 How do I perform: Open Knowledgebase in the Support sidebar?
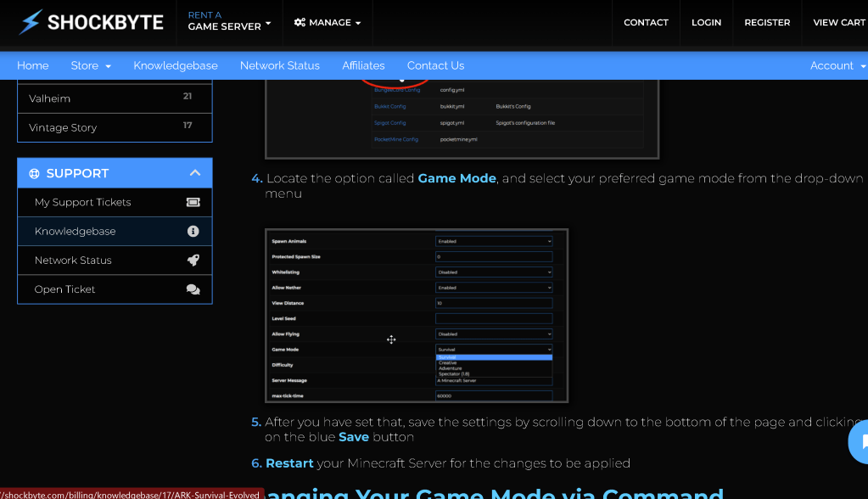(x=115, y=231)
